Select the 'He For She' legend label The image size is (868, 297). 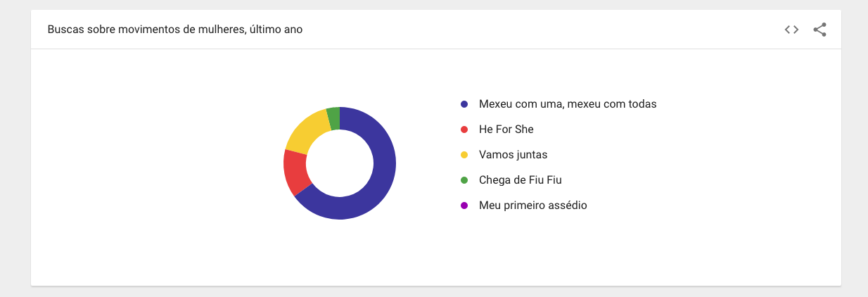point(506,129)
